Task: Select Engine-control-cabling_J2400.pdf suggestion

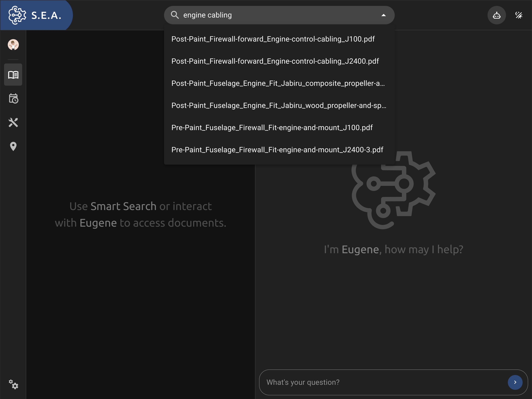Action: coord(275,61)
